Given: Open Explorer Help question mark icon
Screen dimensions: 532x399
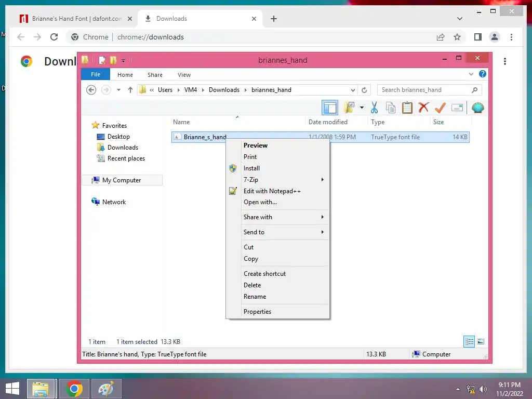Looking at the screenshot, I should (482, 74).
